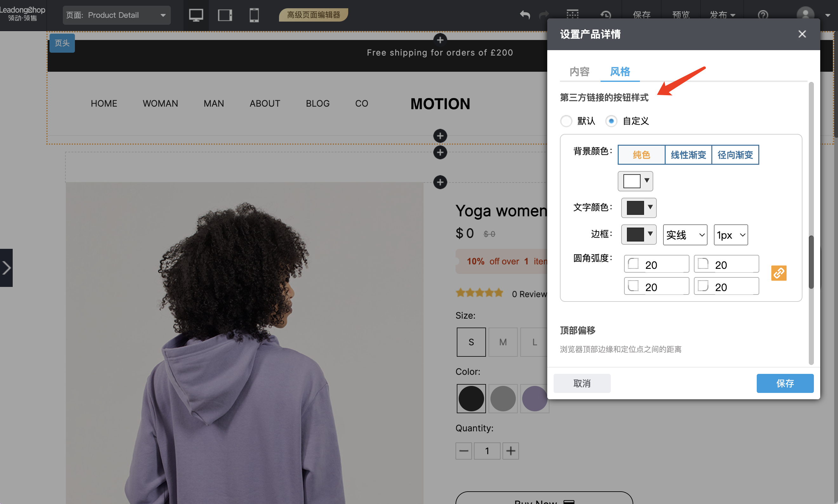
Task: Select the 默认 radio button
Action: pos(566,121)
